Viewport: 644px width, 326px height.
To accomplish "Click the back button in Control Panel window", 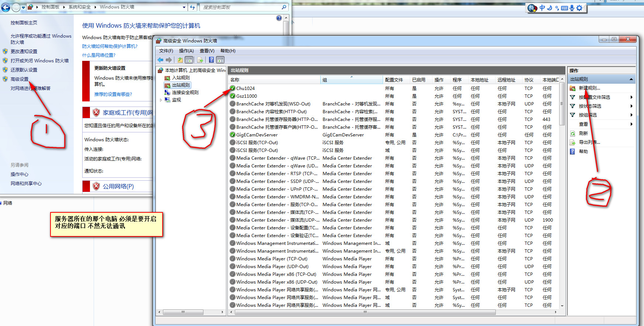I will click(x=6, y=7).
